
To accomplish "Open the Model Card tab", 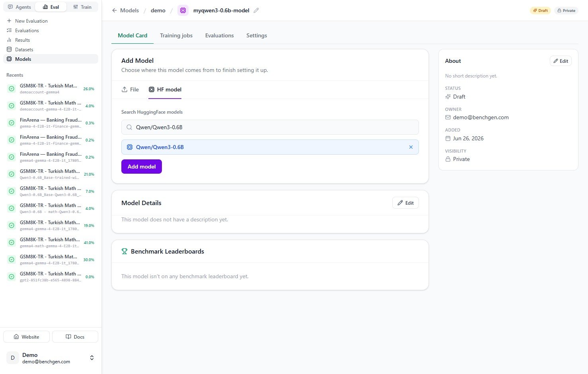I will 132,35.
